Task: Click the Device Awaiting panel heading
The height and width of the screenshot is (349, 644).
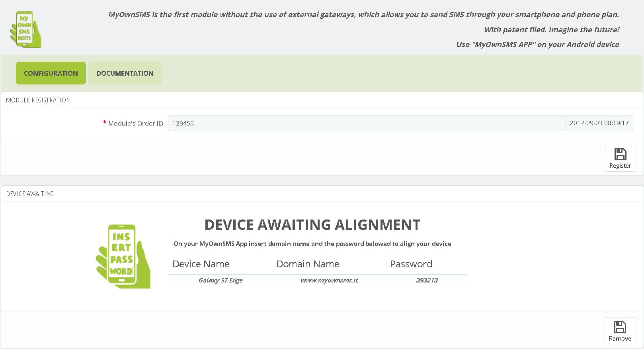Action: [30, 194]
